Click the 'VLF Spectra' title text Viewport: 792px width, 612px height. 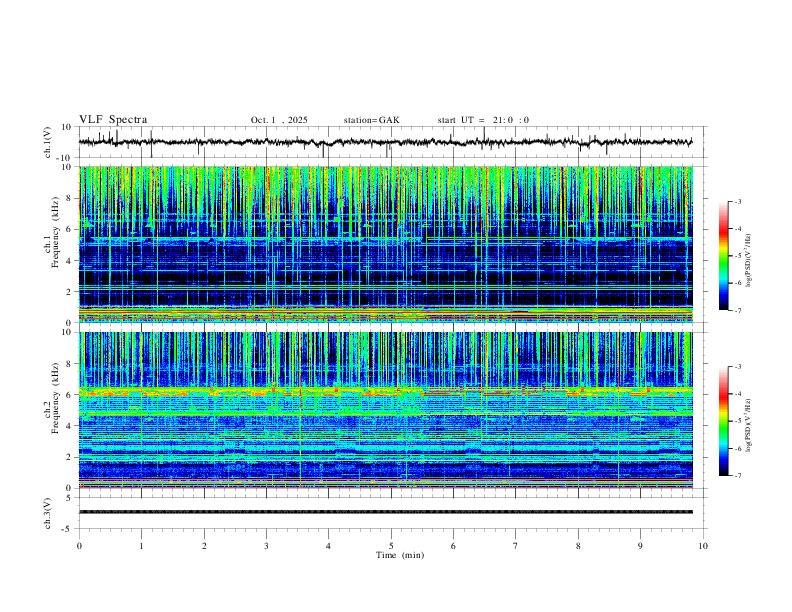[x=113, y=120]
